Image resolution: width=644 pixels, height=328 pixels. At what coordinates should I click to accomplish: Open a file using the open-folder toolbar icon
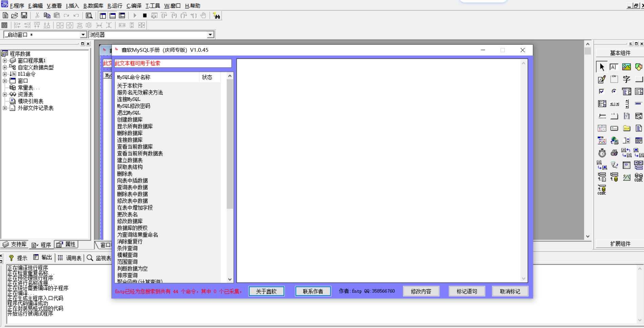15,16
